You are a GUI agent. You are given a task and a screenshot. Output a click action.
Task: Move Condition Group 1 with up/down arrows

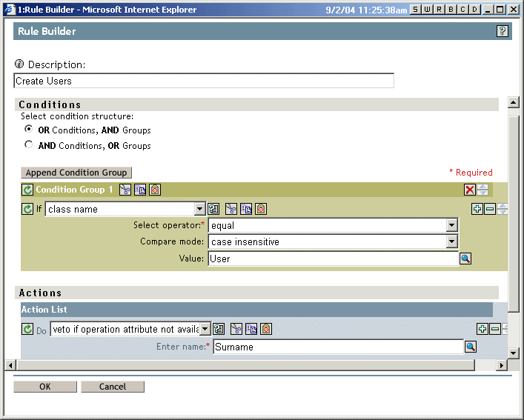pyautogui.click(x=482, y=190)
